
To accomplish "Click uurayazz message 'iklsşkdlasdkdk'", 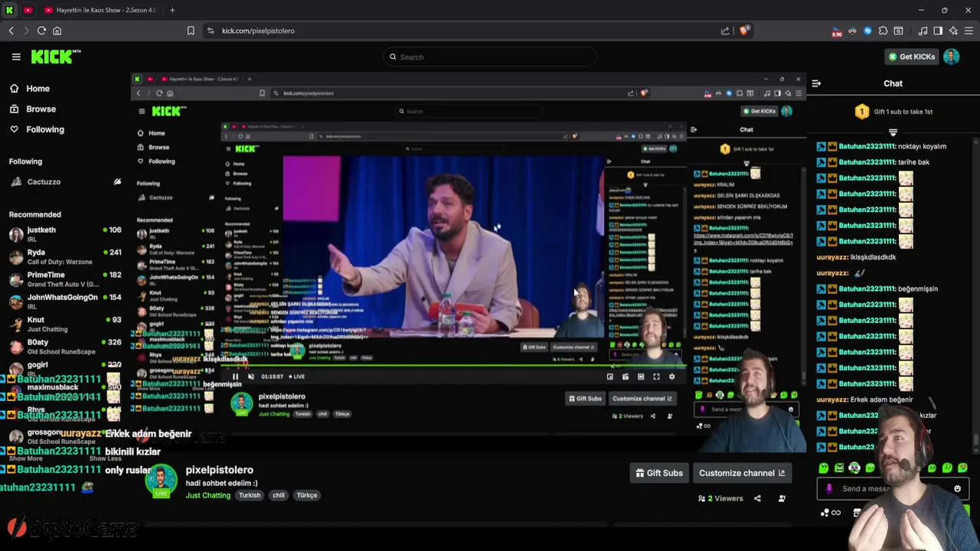I will point(873,257).
